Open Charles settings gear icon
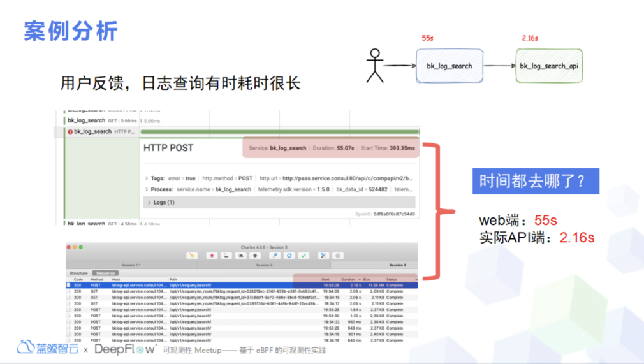The image size is (644, 364). [337, 256]
